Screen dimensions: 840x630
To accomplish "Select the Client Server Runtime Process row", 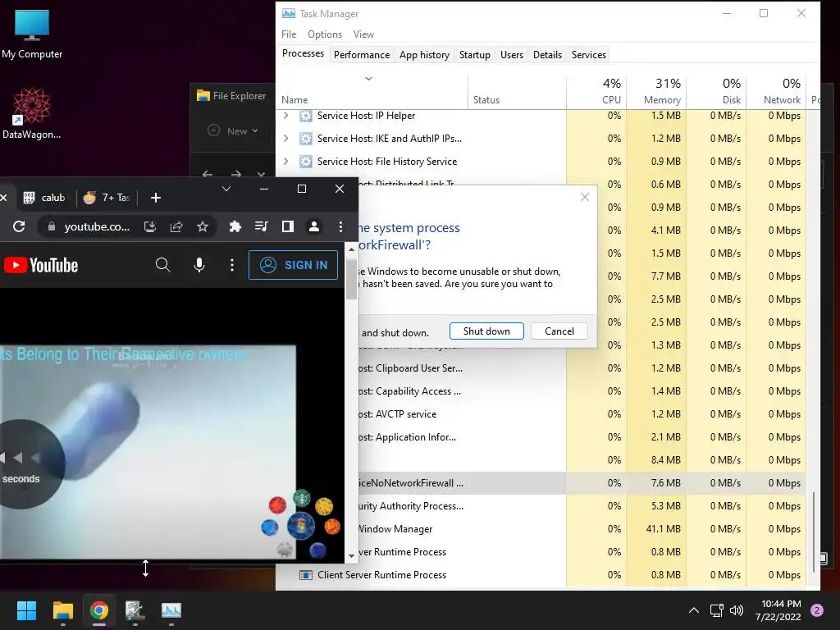I will [x=541, y=575].
